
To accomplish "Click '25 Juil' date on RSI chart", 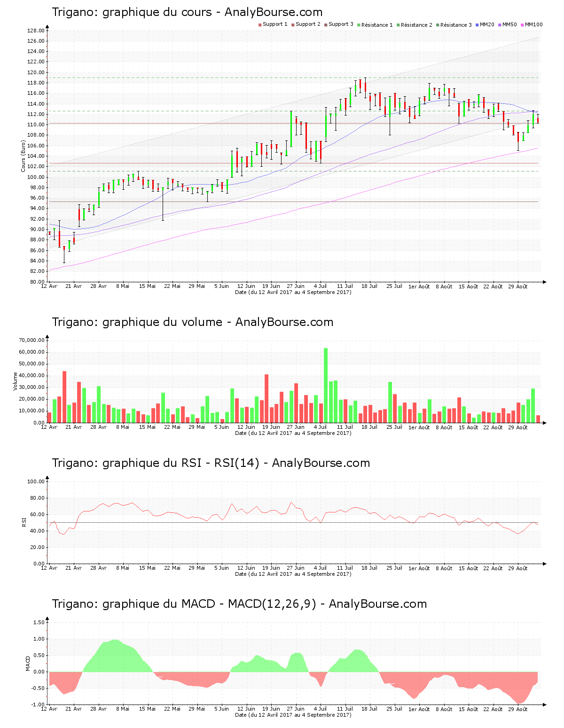I will point(394,568).
